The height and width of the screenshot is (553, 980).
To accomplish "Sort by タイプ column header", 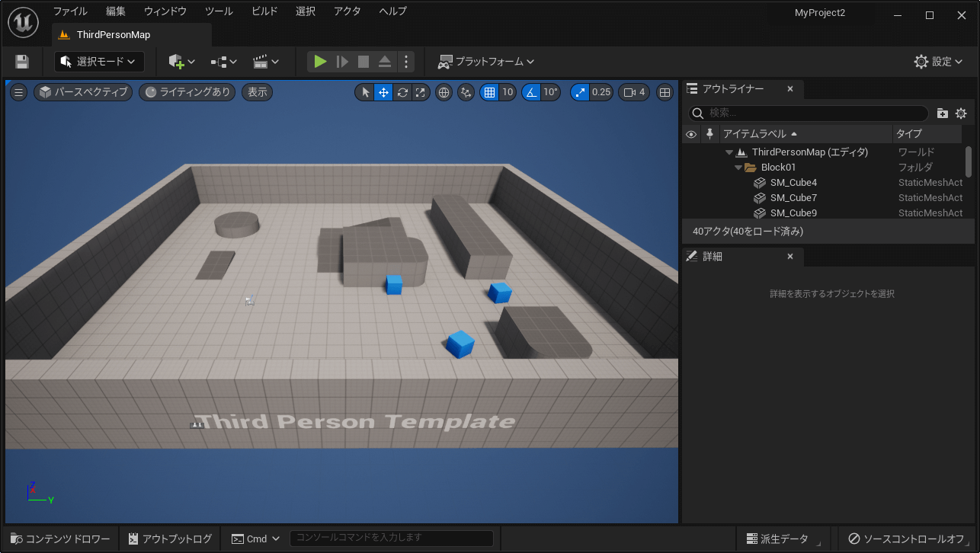I will tap(927, 134).
